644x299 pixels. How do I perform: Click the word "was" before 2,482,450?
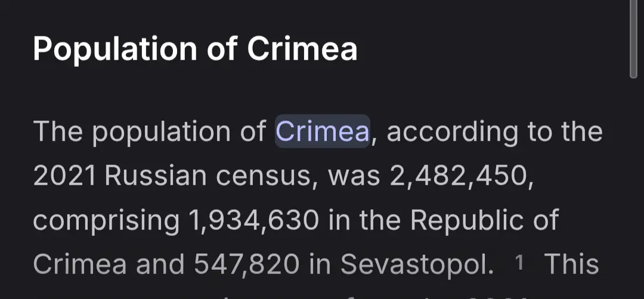(354, 176)
